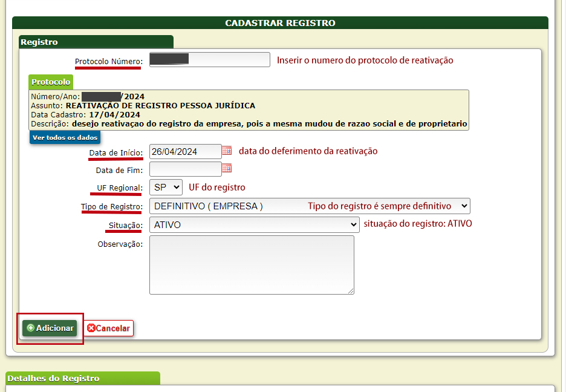Grab the Observação textarea resize handle

click(x=351, y=291)
